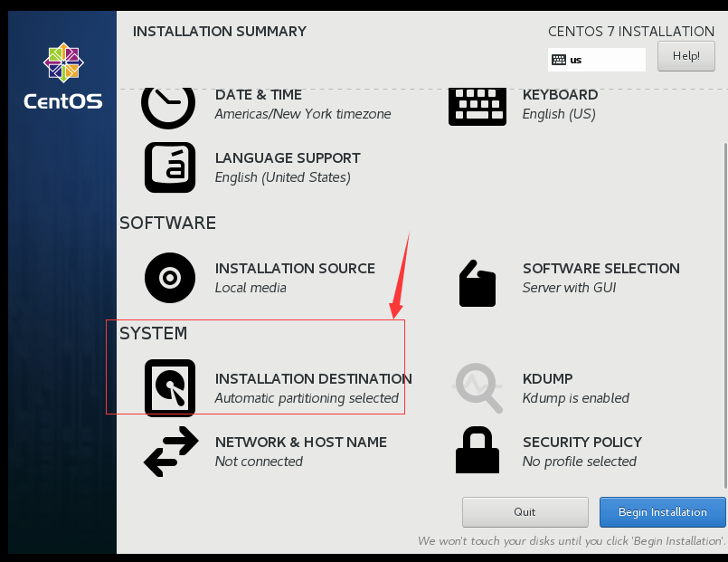Click Server with GUI text
728x562 pixels.
pos(569,288)
